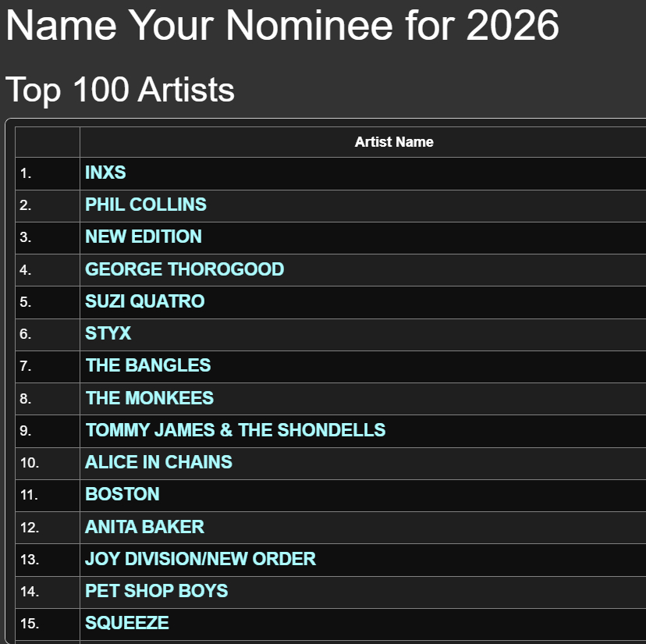
Task: Select THE MONKEES entry
Action: [x=150, y=398]
